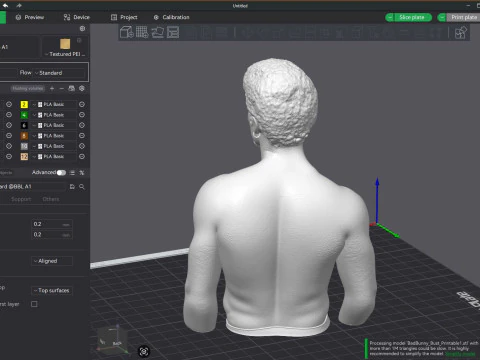Image resolution: width=480 pixels, height=360 pixels.
Task: Open printer settings gear above plate type
Action: [x=82, y=29]
